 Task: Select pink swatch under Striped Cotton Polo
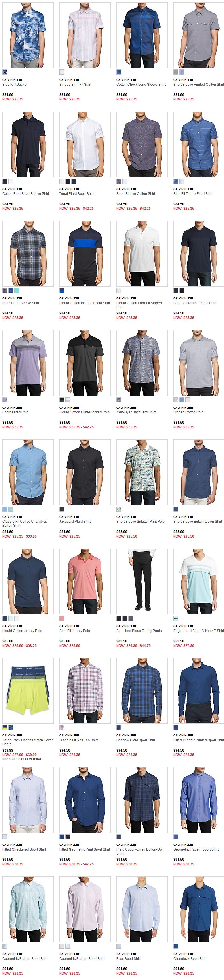click(188, 400)
